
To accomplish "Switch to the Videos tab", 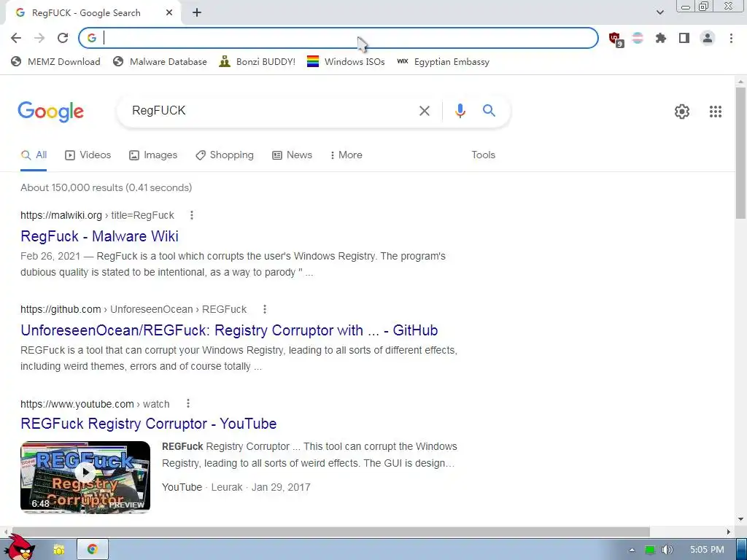I will coord(88,155).
